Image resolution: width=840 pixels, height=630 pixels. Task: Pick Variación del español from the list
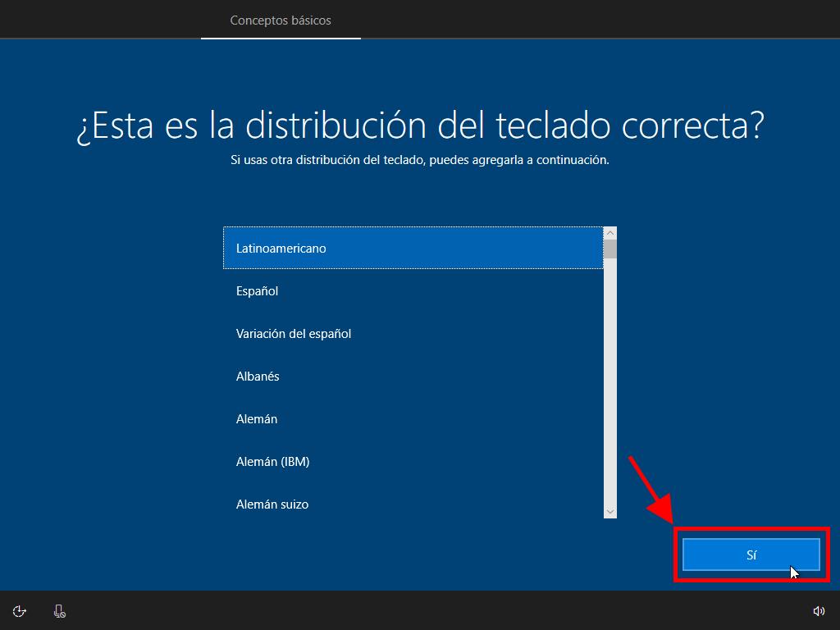[413, 333]
